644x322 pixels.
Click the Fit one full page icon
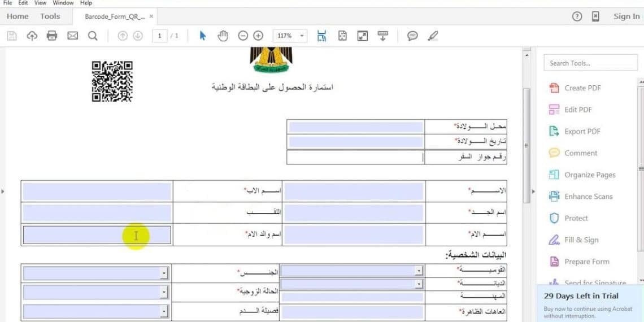click(x=342, y=36)
